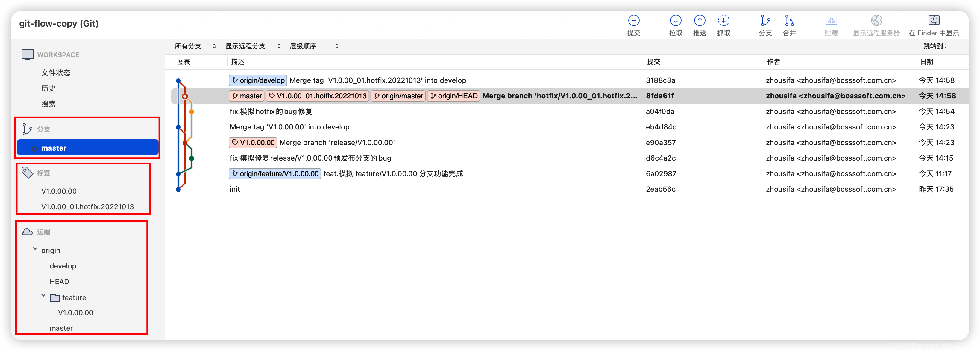Open the 层级顺序 sort order dropdown

(314, 46)
